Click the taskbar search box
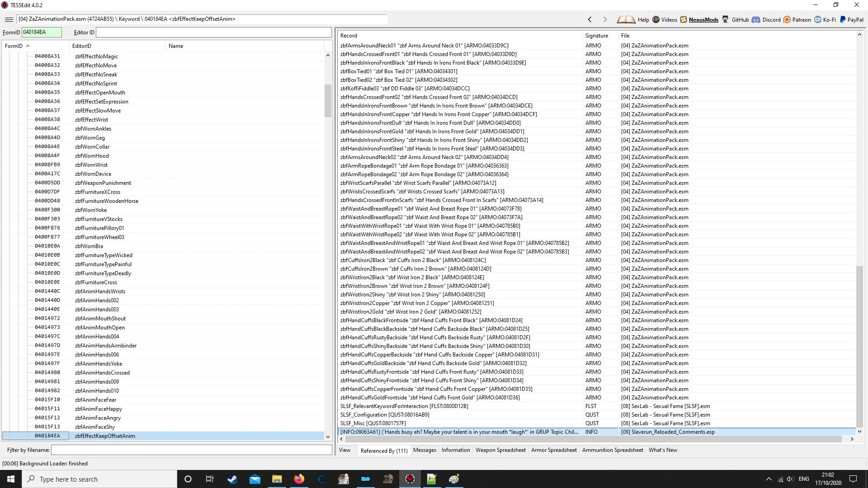 point(99,479)
